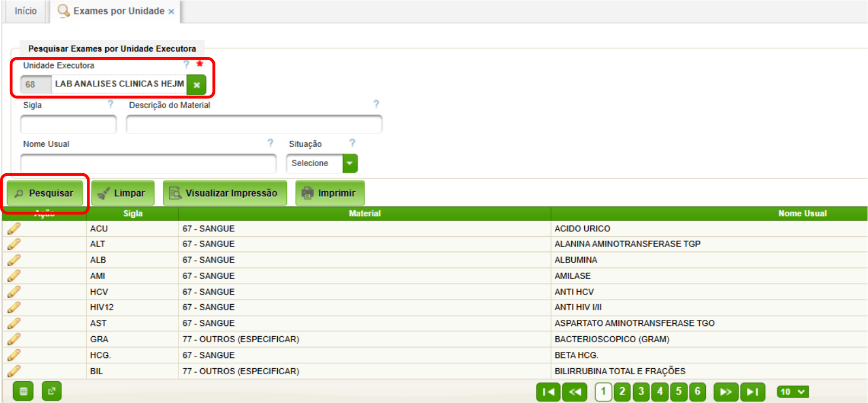Go to previous page of results
868x403 pixels.
(x=575, y=392)
